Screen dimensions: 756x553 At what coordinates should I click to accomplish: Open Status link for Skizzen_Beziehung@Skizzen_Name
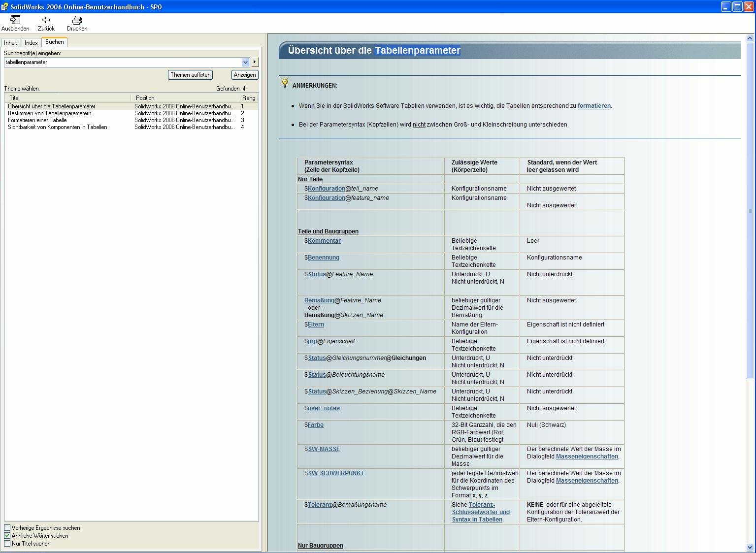click(317, 391)
